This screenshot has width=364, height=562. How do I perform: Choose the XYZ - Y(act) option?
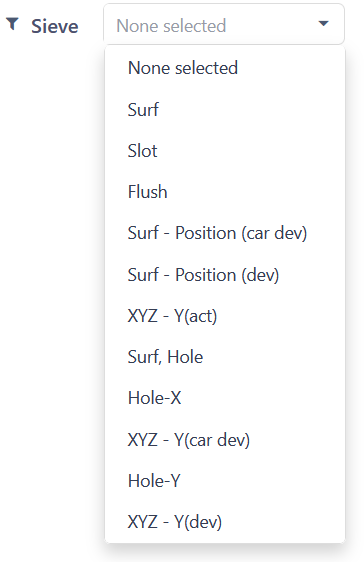click(x=225, y=316)
